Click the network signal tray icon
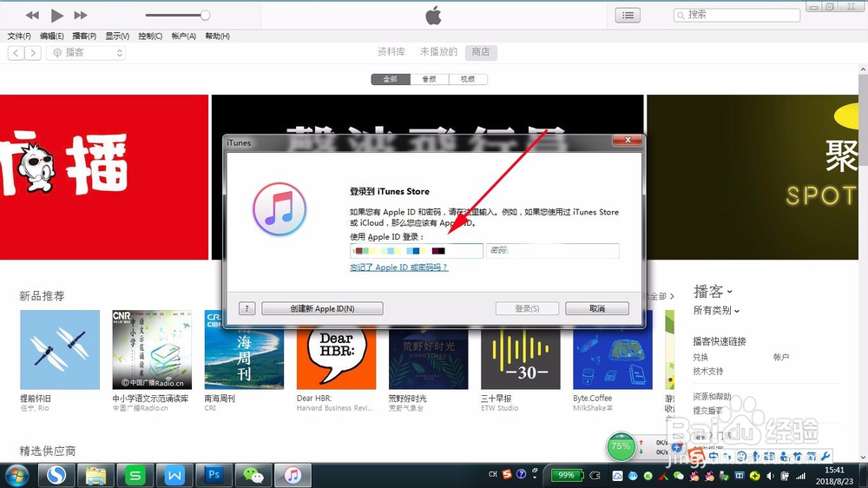Screen dimensions: 868x488 click(800, 476)
